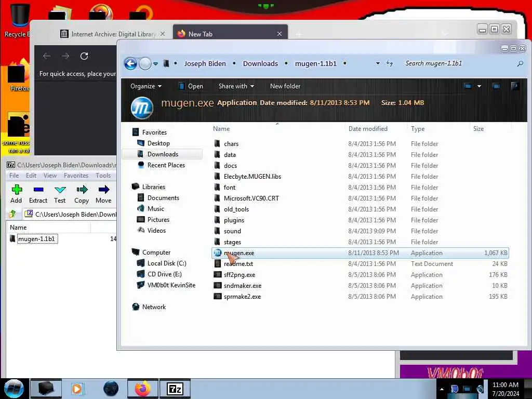Open the Videos library

pyautogui.click(x=156, y=230)
